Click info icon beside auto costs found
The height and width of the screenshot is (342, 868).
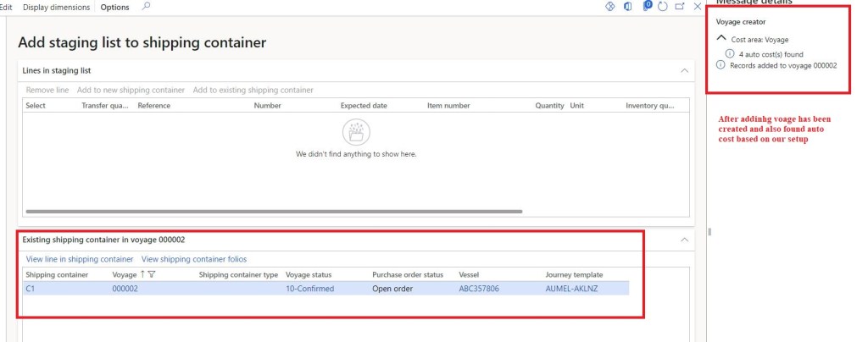tap(730, 53)
